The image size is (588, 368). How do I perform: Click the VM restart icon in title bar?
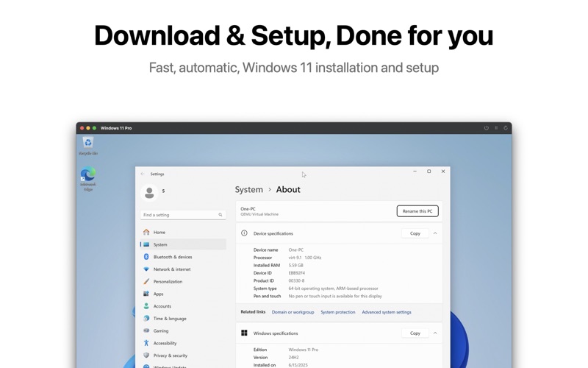pos(506,128)
